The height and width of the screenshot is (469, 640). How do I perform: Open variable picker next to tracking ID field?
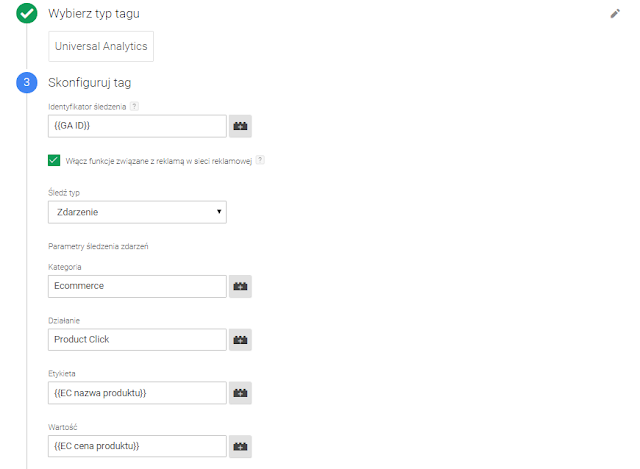coord(241,126)
